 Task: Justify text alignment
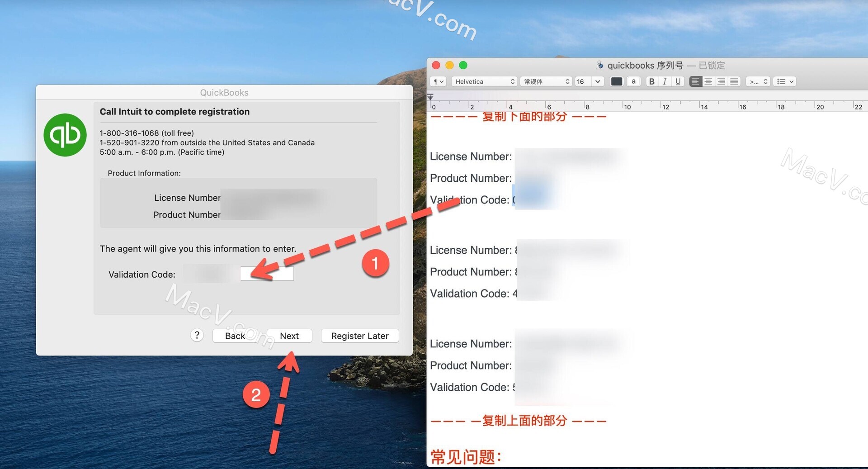[734, 81]
